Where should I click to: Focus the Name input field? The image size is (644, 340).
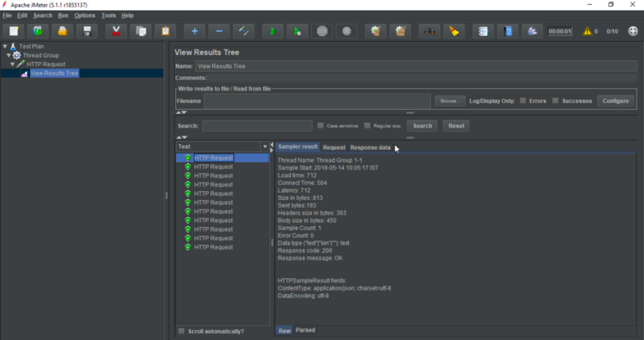click(x=416, y=66)
